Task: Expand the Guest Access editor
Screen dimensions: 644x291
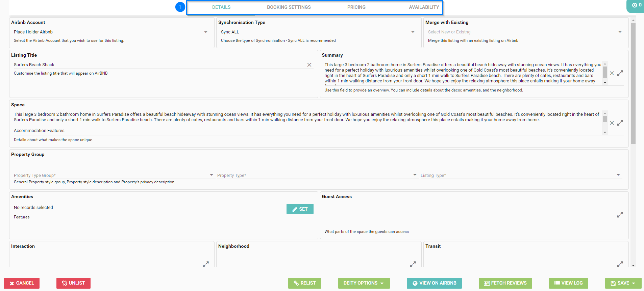Action: point(620,215)
